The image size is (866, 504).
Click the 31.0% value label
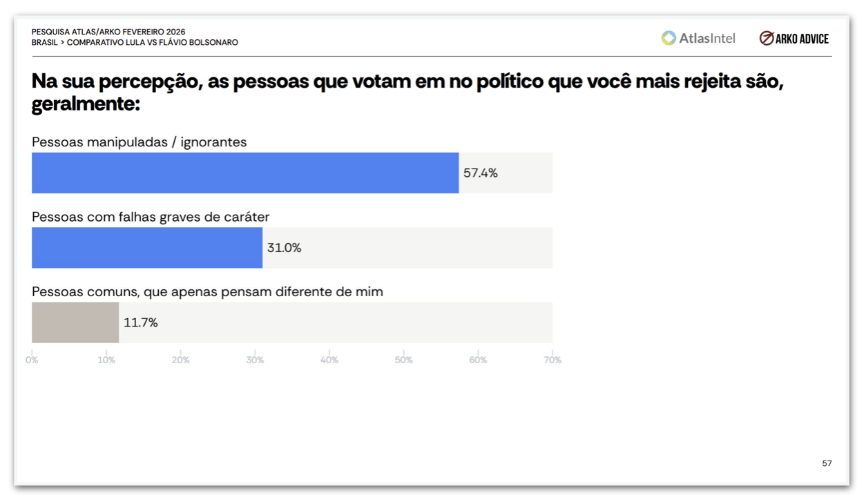pos(285,248)
